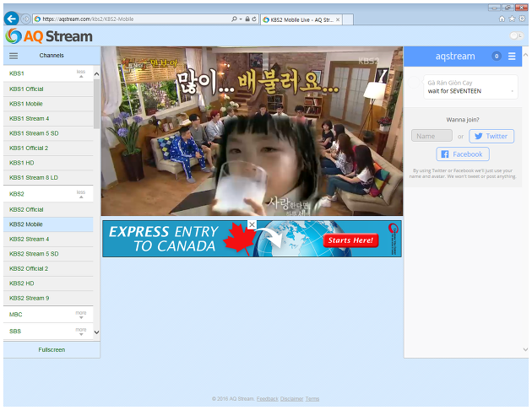Open browser home icon

tap(502, 19)
